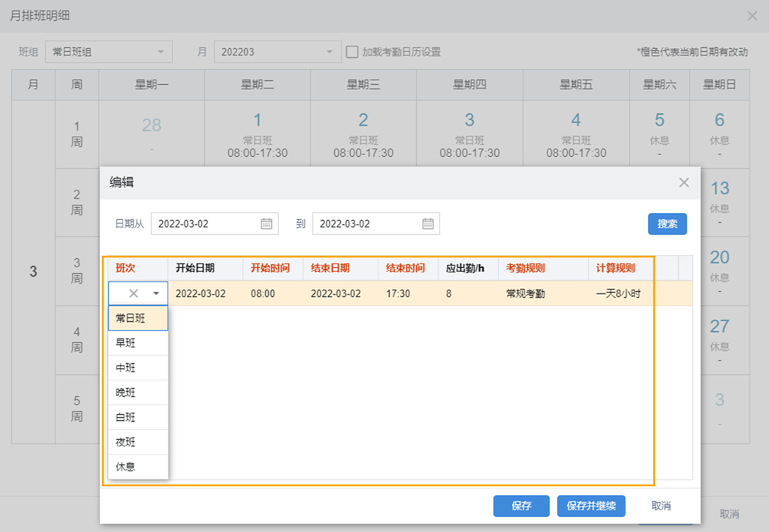
Task: Select 休息 from the shift list
Action: pyautogui.click(x=138, y=467)
